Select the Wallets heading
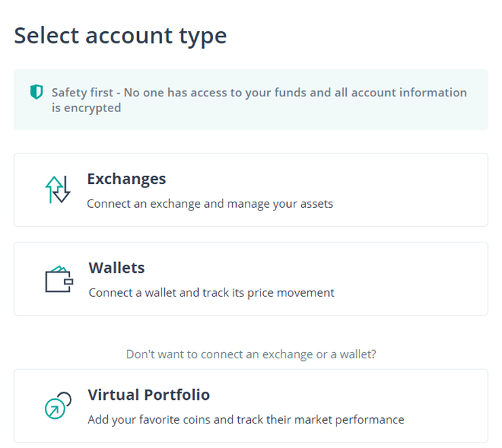The image size is (502, 448). point(117,267)
